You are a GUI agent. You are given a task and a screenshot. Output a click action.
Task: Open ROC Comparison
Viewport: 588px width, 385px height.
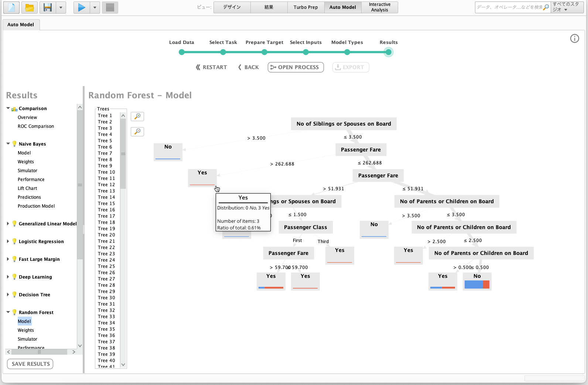[36, 126]
